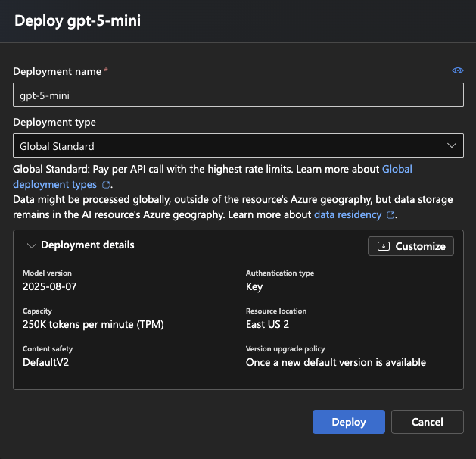Screen dimensions: 476x459
Task: Select the 250K tokens per minute capacity text
Action: click(93, 324)
